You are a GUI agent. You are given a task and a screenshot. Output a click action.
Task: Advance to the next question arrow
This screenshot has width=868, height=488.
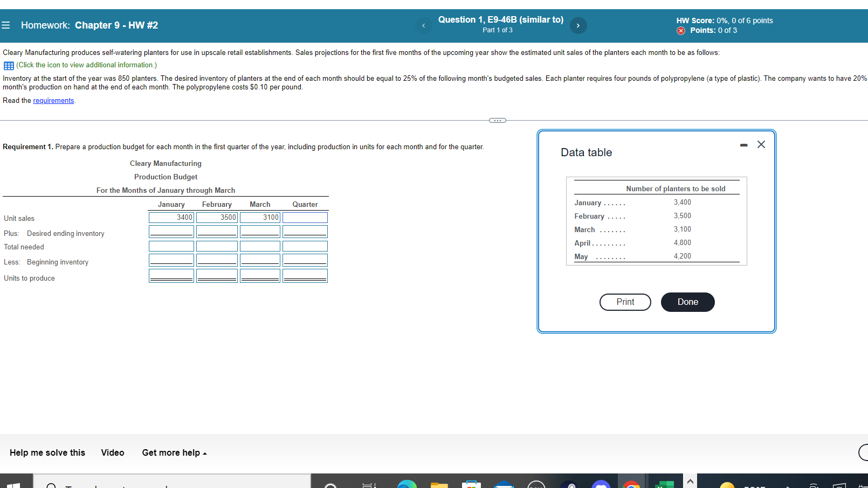[x=578, y=25]
